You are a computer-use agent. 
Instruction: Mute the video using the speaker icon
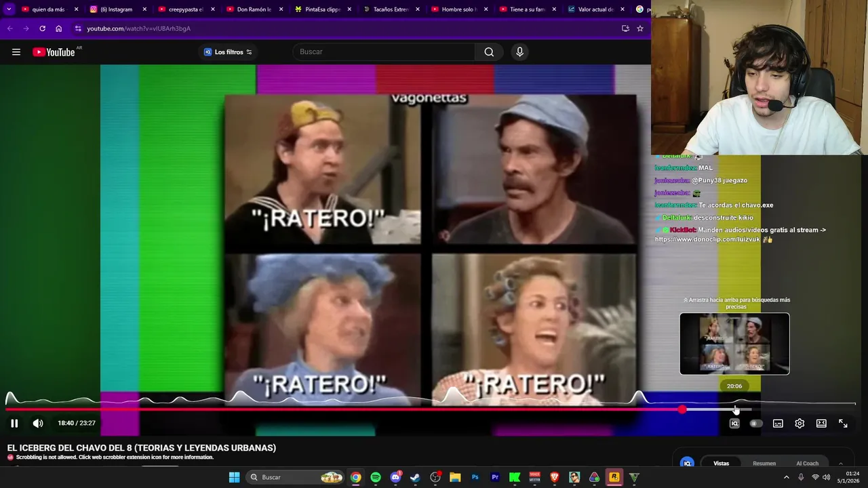click(38, 423)
